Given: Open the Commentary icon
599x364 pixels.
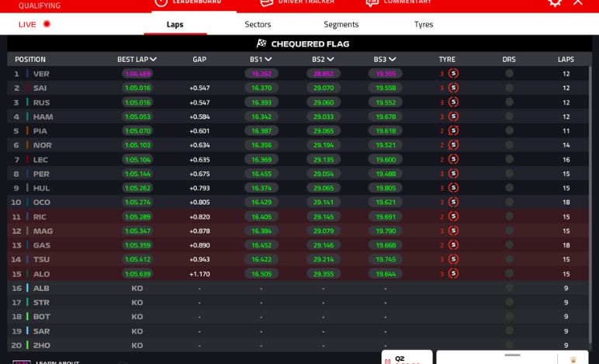Looking at the screenshot, I should 374,2.
